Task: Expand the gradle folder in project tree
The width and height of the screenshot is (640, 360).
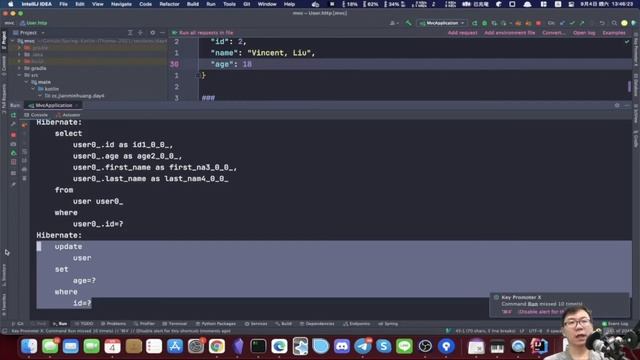Action: coord(19,68)
